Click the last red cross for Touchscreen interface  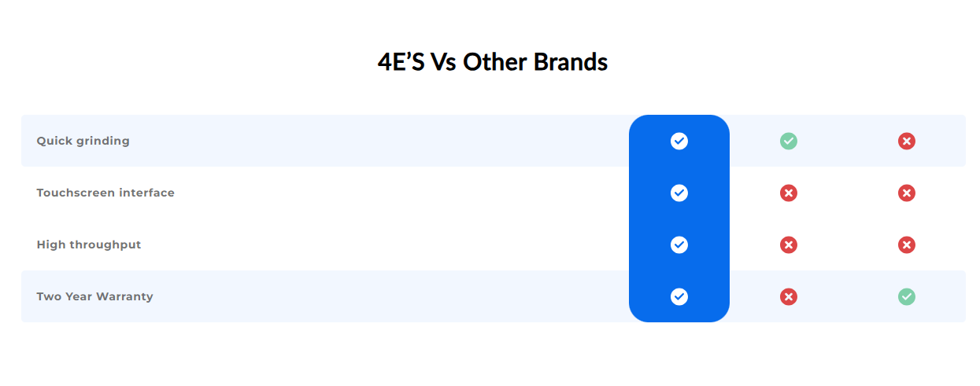907,193
